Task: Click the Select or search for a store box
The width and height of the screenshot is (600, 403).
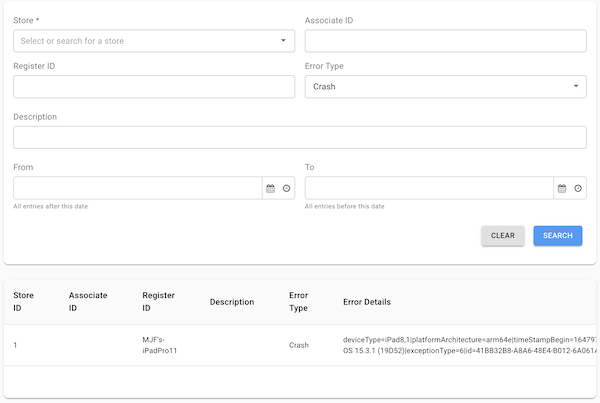Action: pyautogui.click(x=154, y=41)
